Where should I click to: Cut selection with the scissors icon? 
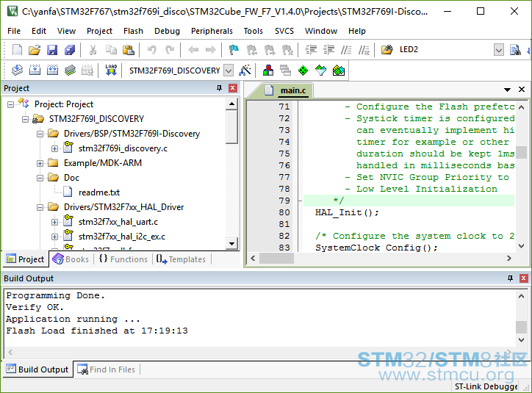point(93,50)
